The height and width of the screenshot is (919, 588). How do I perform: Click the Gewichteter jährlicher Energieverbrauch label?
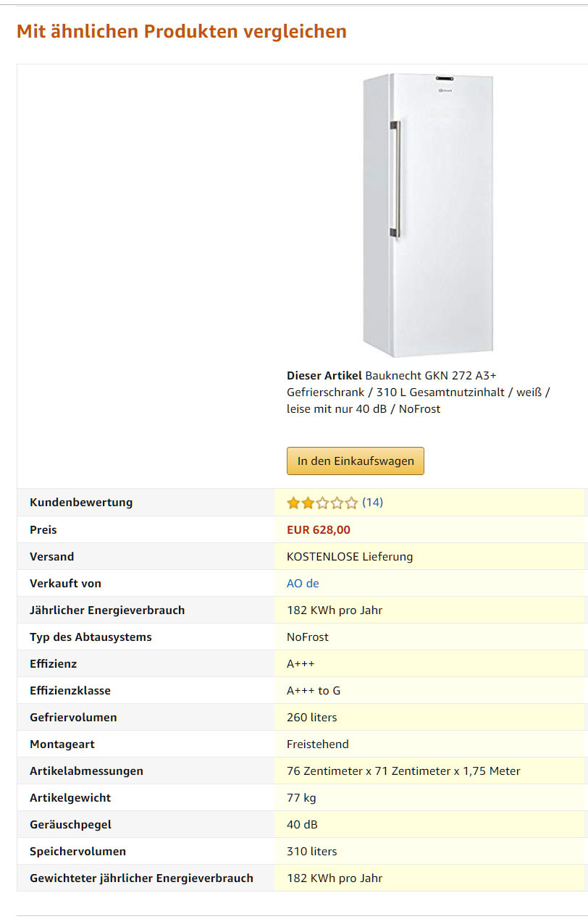pyautogui.click(x=141, y=878)
